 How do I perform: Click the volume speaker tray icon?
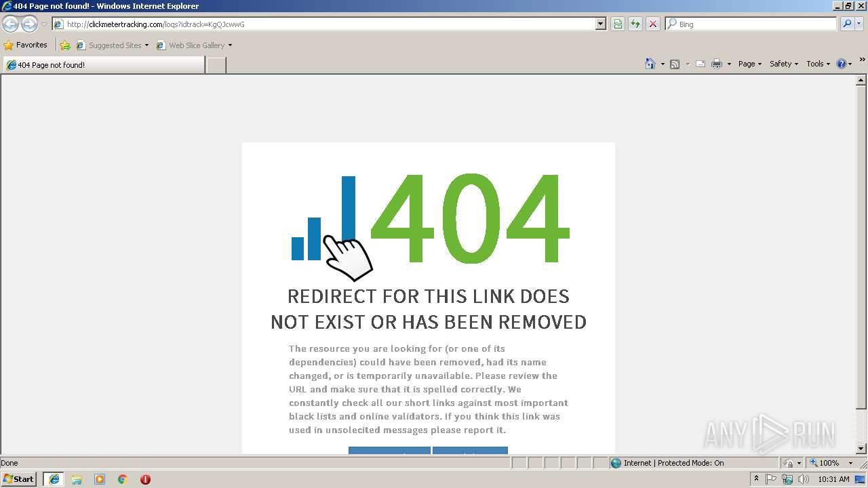click(x=804, y=479)
